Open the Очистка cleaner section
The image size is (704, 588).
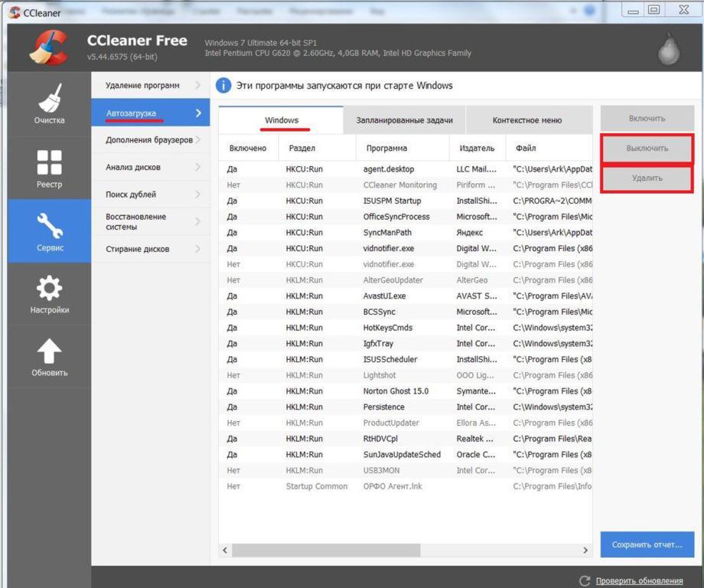pos(49,104)
